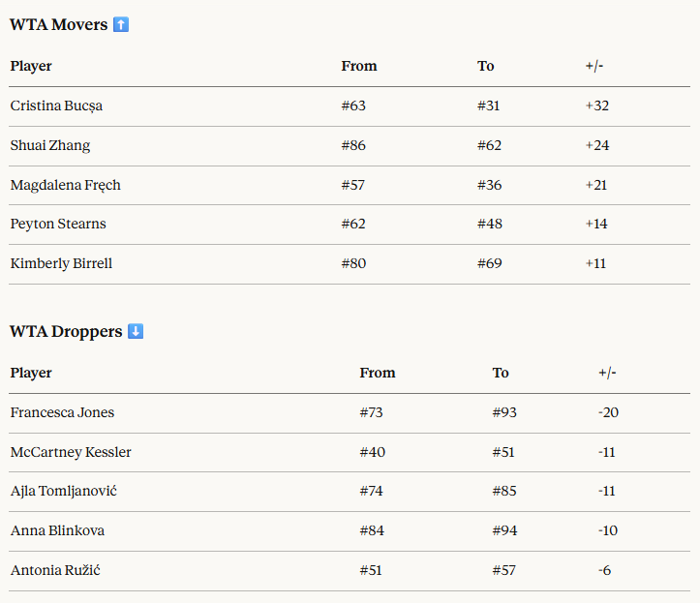
Task: Select McCartney Kessler player name
Action: click(x=71, y=452)
